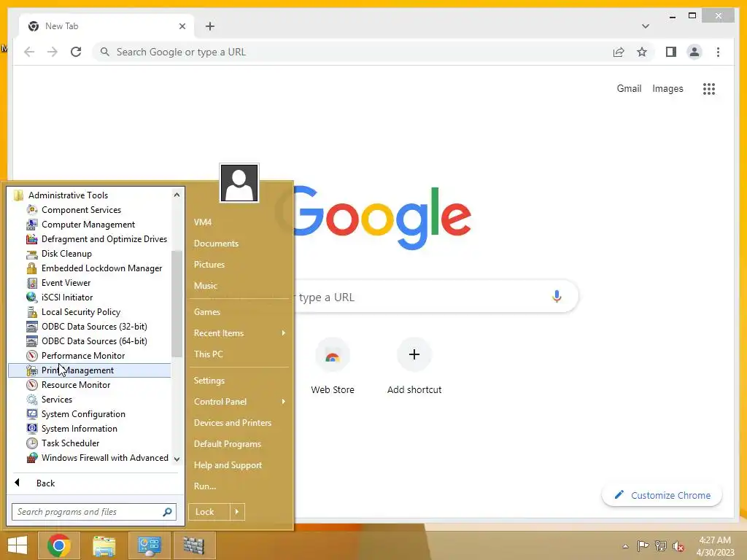Toggle Chrome side panel
The width and height of the screenshot is (747, 560).
671,52
